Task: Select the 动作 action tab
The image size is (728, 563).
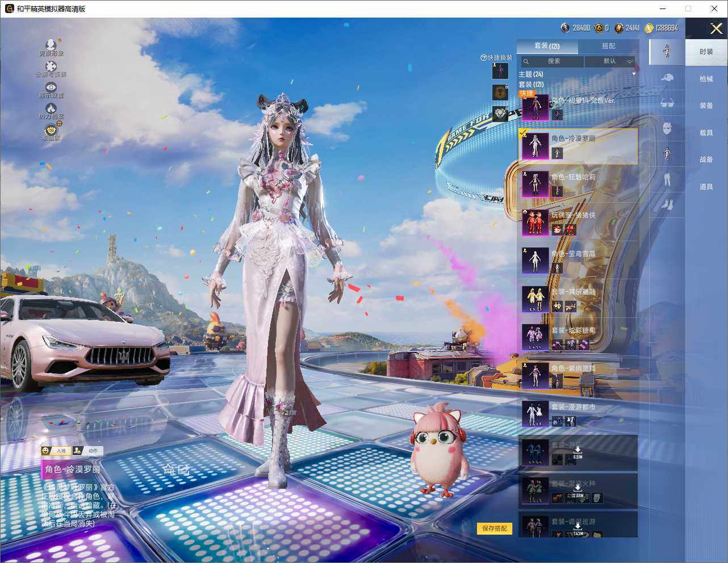Action: [87, 451]
